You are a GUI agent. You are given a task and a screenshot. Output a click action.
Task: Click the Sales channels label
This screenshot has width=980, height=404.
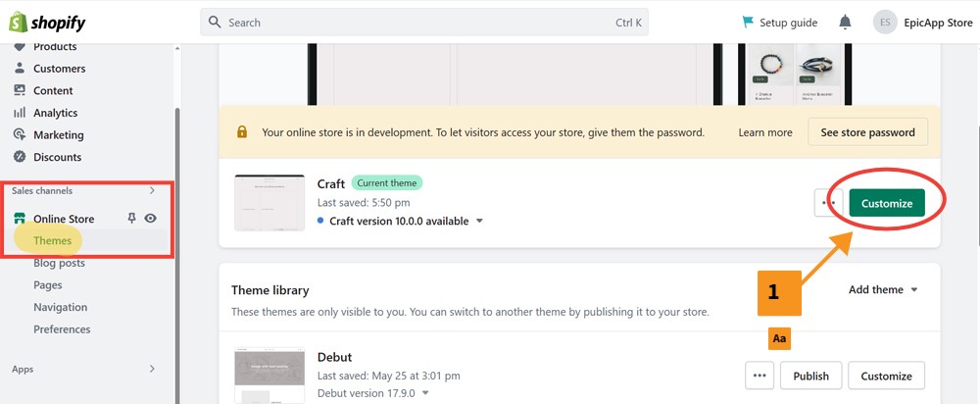[x=42, y=191]
